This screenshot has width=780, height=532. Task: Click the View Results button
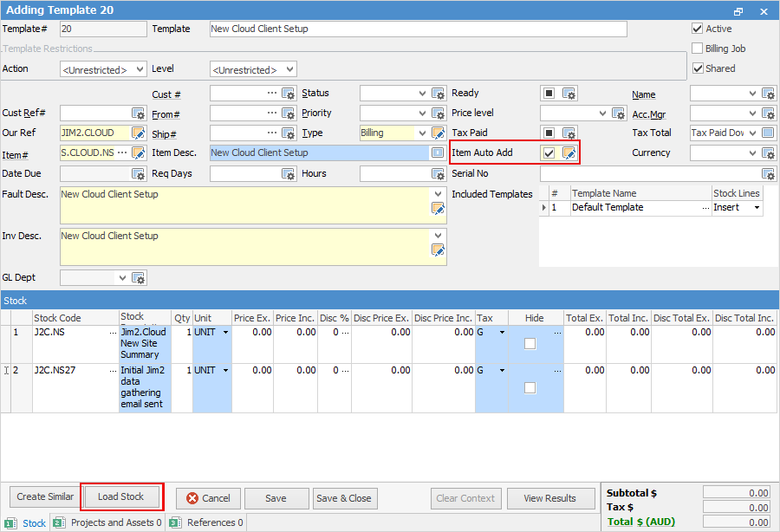[x=550, y=498]
